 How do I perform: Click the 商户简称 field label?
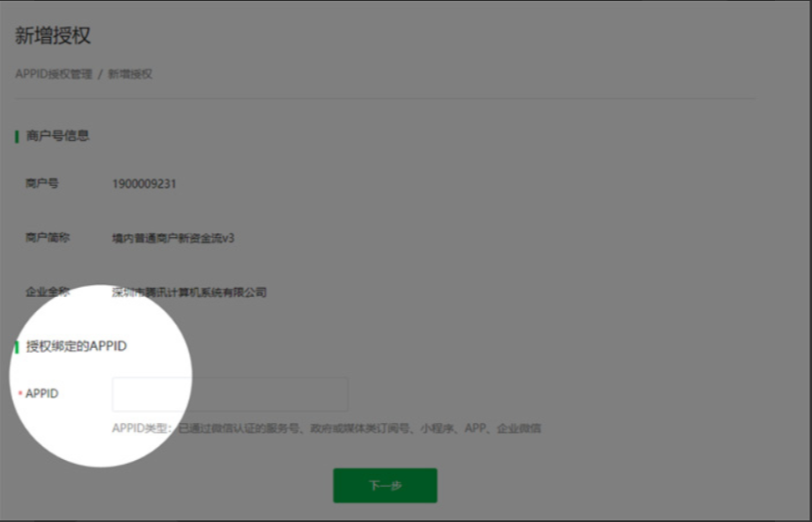(x=47, y=238)
